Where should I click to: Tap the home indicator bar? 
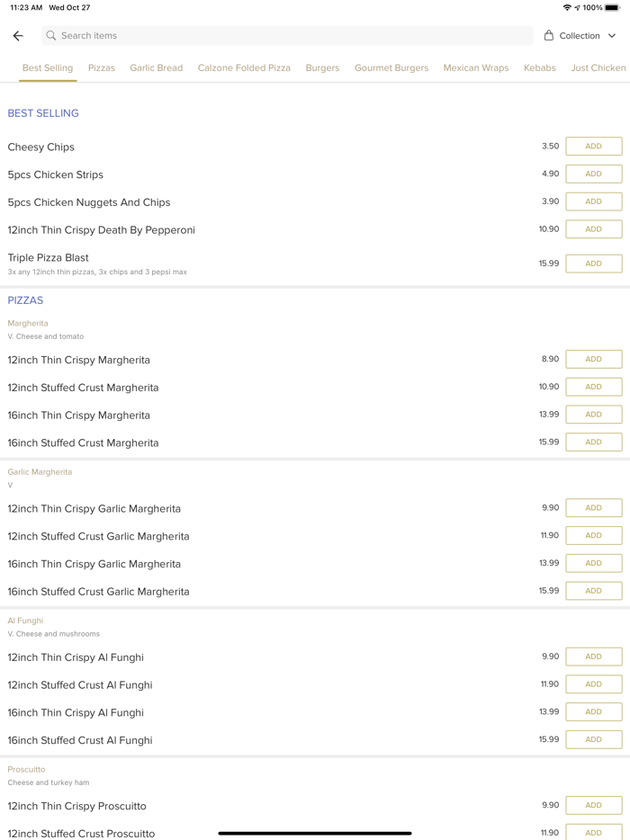[x=315, y=833]
